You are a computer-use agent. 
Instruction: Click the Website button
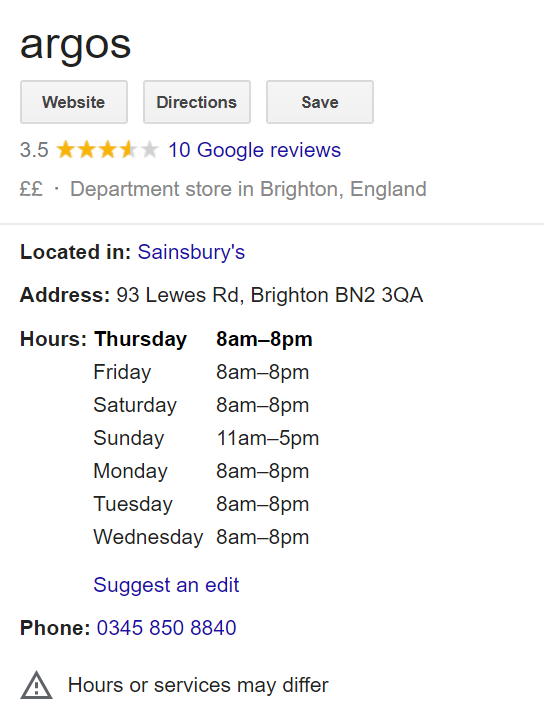[74, 102]
